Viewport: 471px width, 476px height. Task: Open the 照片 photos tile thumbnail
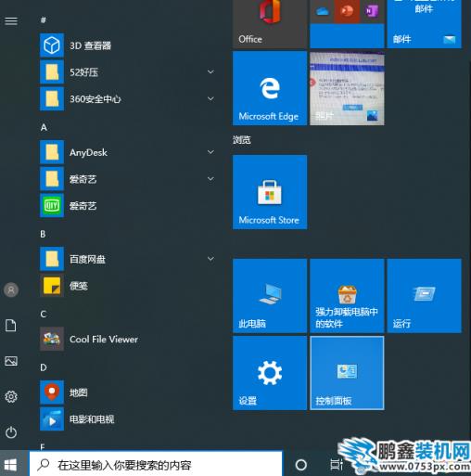tap(347, 88)
